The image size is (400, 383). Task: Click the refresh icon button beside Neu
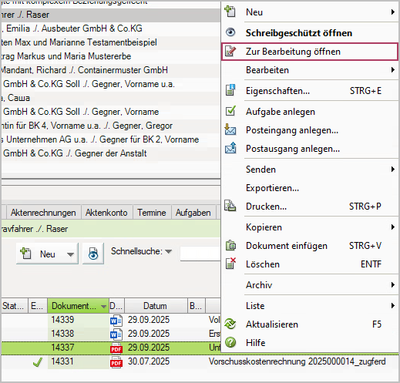click(93, 254)
